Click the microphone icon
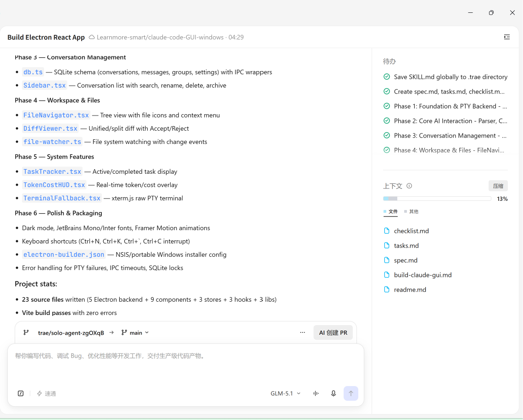 (x=333, y=393)
